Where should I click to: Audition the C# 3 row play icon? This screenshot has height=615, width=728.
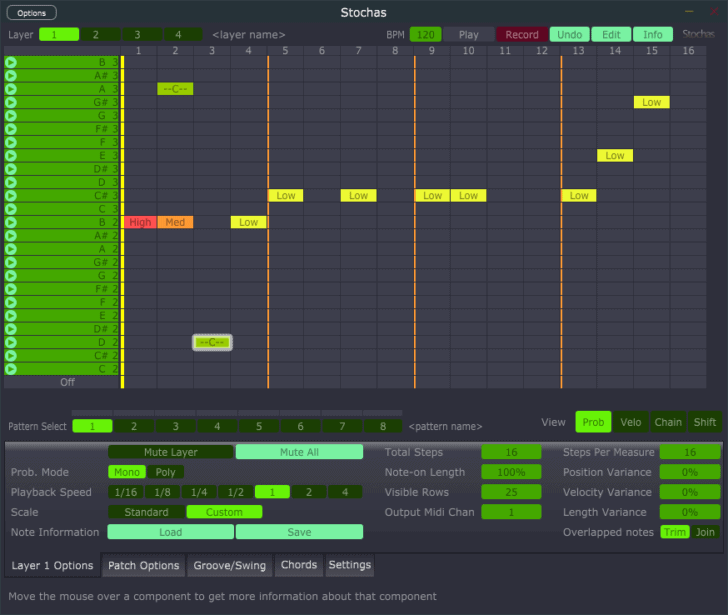(11, 195)
